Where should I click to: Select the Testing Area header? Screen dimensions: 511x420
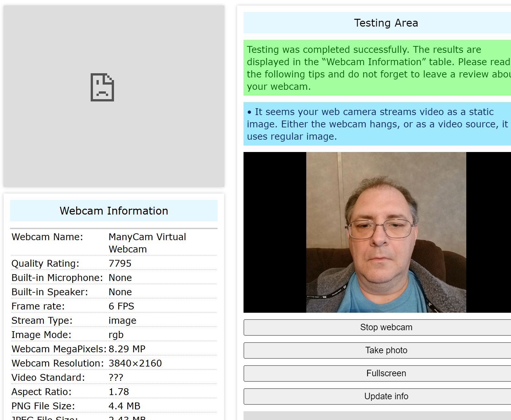(386, 23)
